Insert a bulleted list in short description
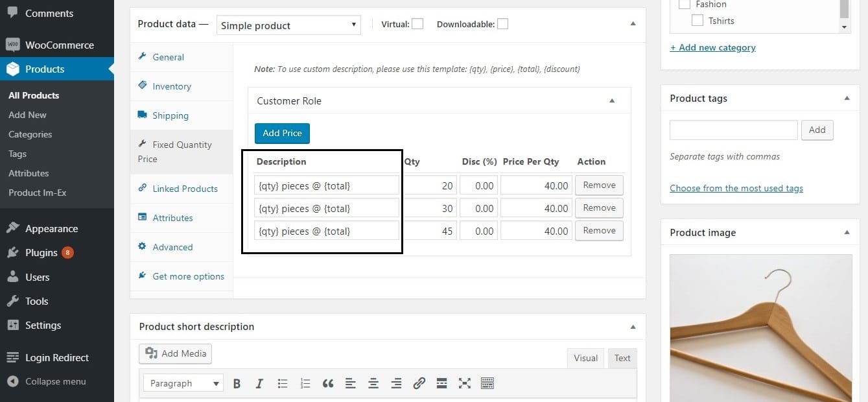This screenshot has width=868, height=402. click(283, 383)
